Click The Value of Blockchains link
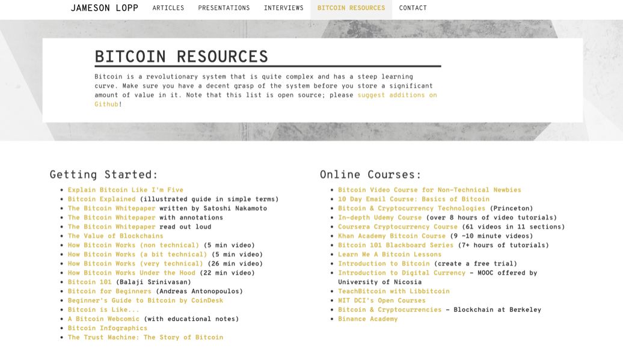The width and height of the screenshot is (623, 364). pos(115,236)
